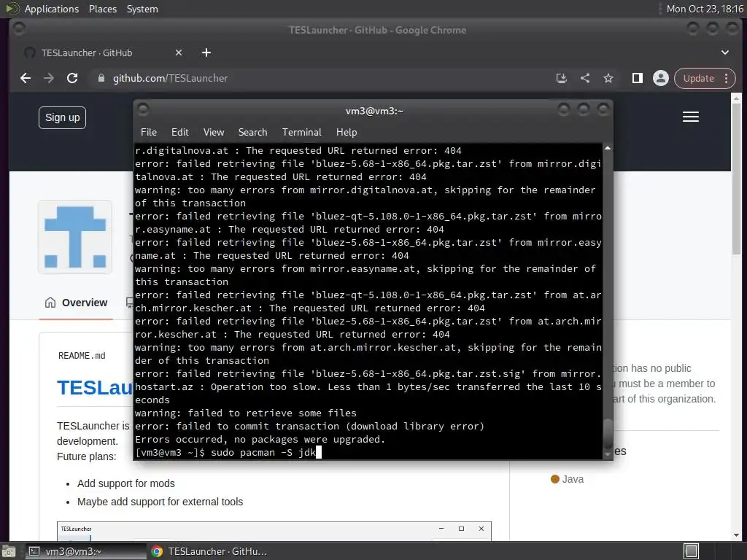Click the address bar lock icon

coord(101,78)
